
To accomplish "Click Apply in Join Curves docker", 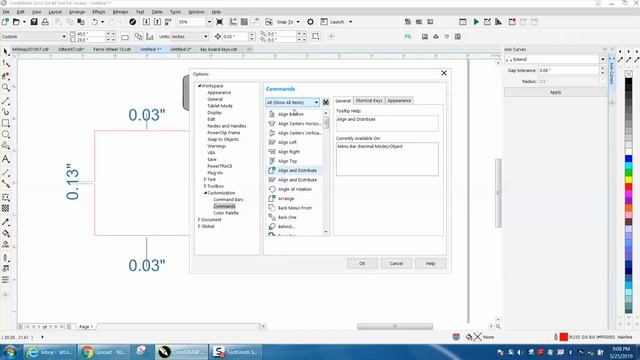I will (x=556, y=93).
